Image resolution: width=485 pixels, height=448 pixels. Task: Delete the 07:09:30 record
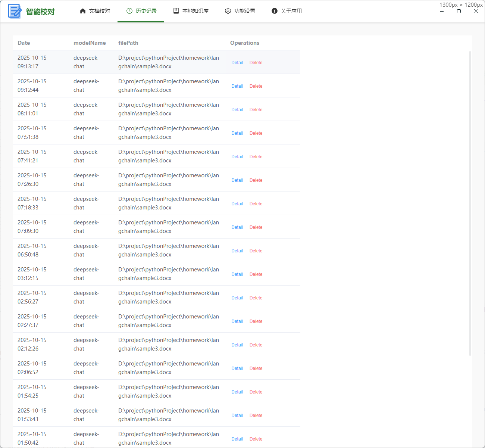256,227
